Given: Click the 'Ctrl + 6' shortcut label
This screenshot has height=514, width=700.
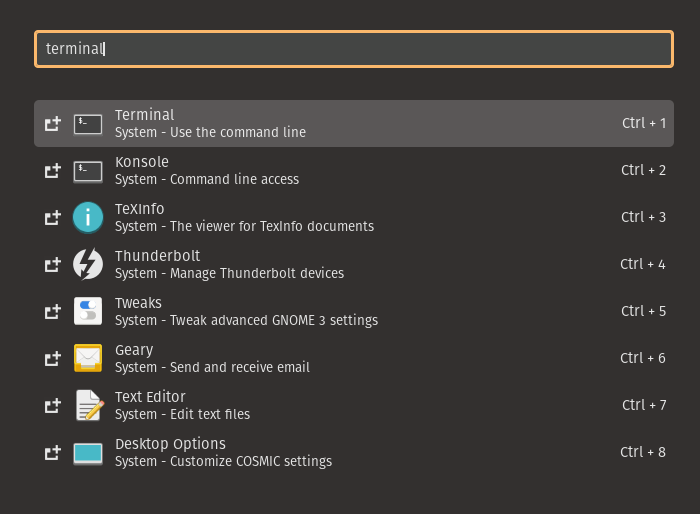Looking at the screenshot, I should (643, 358).
